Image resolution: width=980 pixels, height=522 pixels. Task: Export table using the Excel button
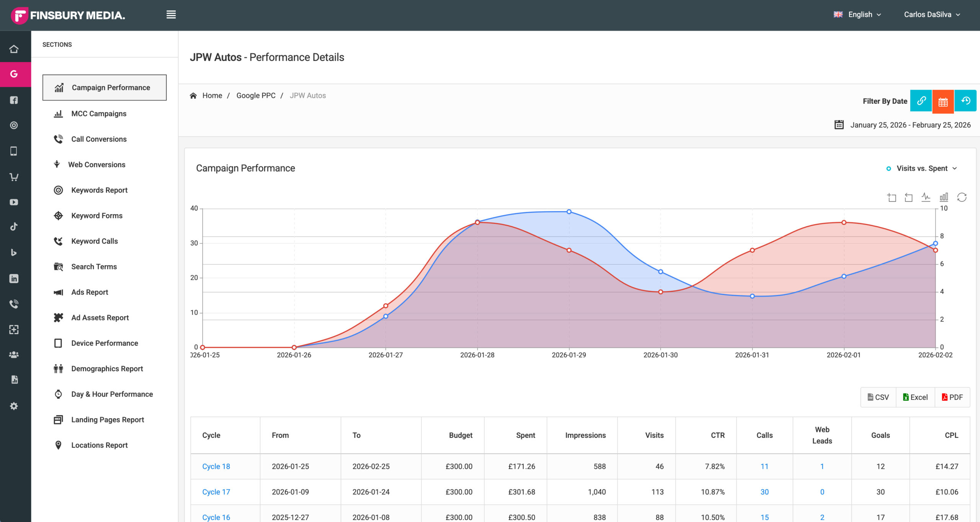(915, 397)
